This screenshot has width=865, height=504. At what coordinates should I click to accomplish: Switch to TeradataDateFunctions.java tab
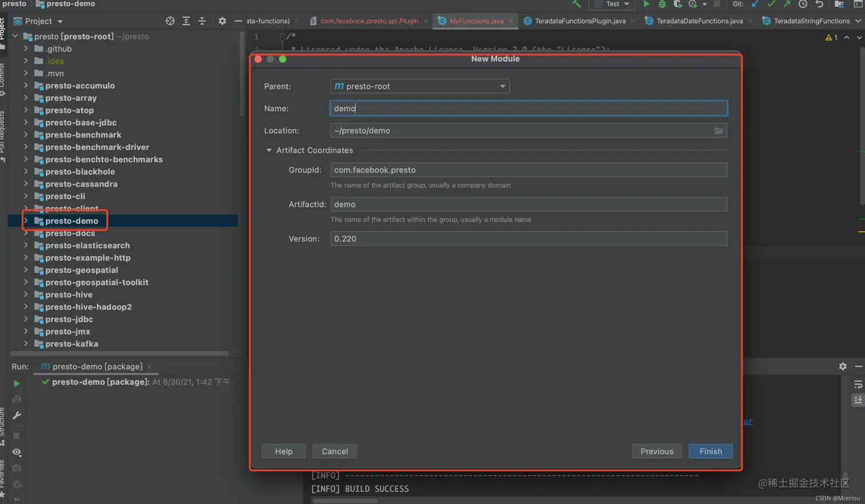pos(699,21)
